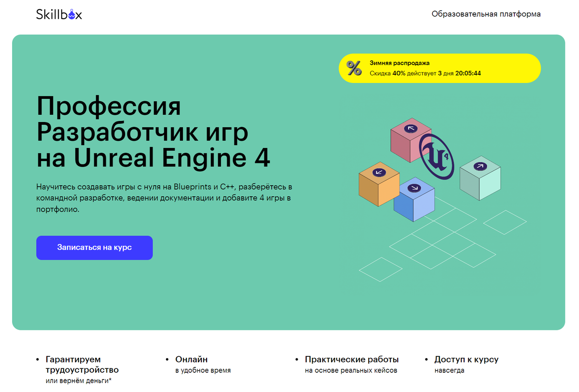Click the Unreal Engine 4 logo emblem
579x392 pixels.
click(437, 156)
